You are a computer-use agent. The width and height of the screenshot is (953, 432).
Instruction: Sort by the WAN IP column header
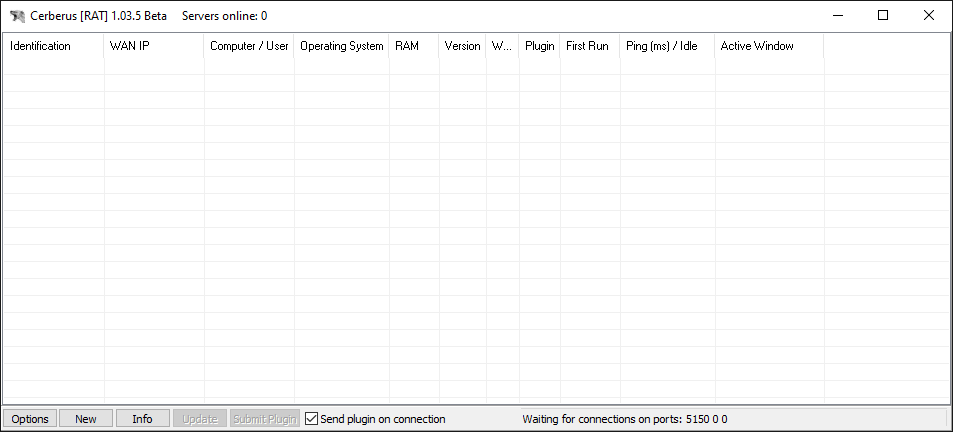pos(154,46)
